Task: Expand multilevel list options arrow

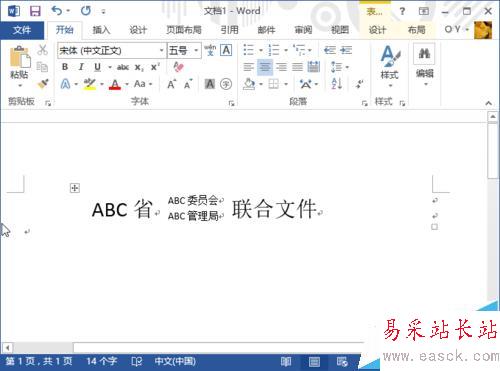Action: [310, 51]
